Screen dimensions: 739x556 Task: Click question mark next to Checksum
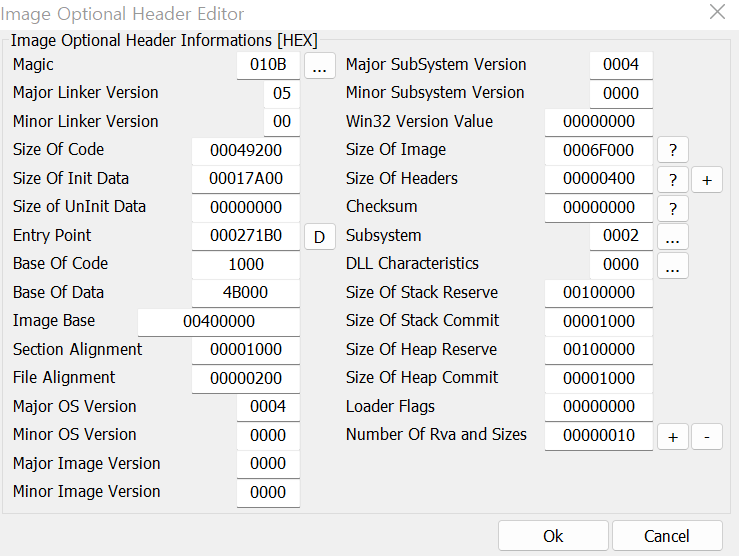coord(673,208)
